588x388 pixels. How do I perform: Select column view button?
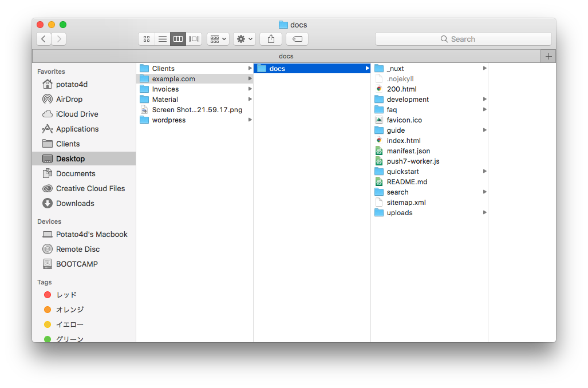tap(178, 39)
